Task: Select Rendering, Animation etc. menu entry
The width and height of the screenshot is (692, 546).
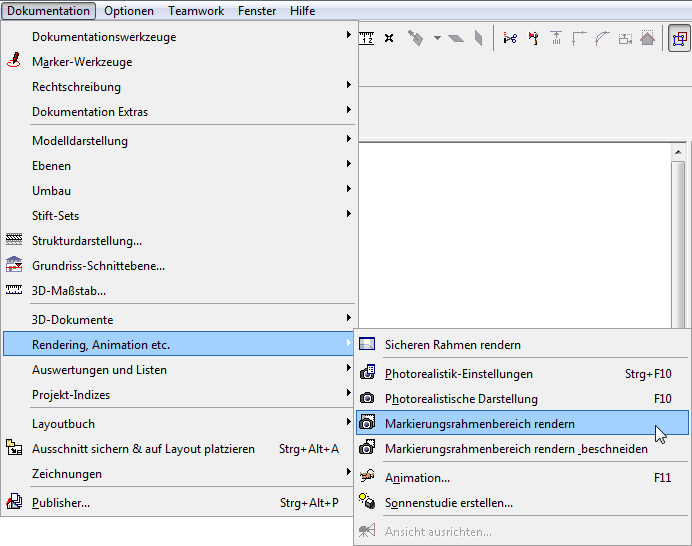Action: 179,344
